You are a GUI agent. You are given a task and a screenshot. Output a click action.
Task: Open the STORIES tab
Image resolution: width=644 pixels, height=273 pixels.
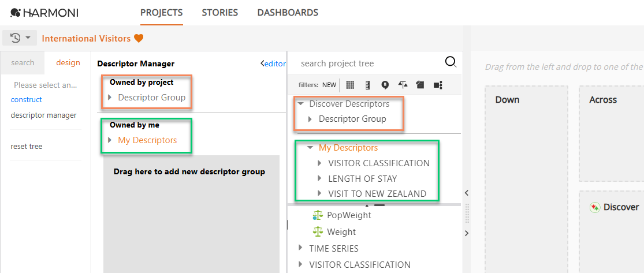(x=219, y=13)
